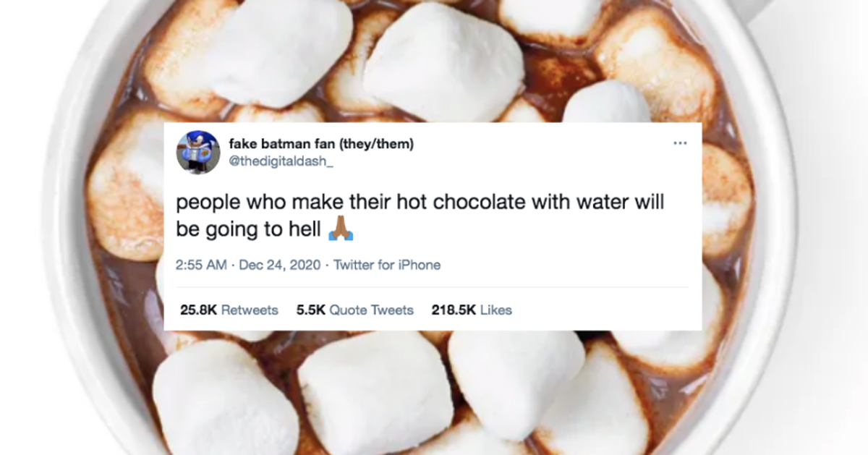This screenshot has height=455, width=868.
Task: Select the user's profile picture thumbnail
Action: coord(199,153)
